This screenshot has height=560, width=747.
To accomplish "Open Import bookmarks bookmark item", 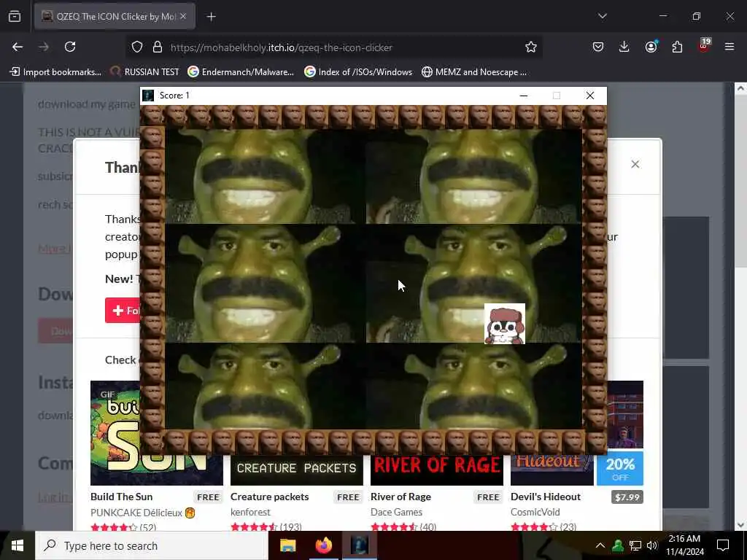I will pyautogui.click(x=55, y=72).
